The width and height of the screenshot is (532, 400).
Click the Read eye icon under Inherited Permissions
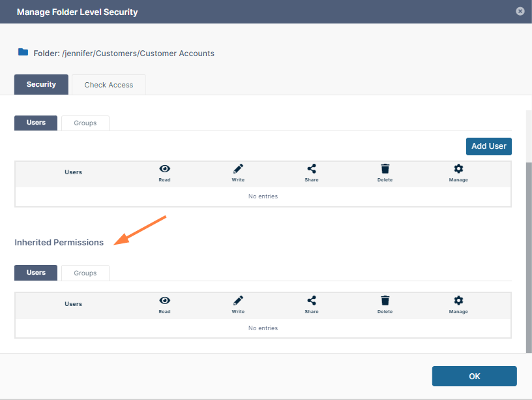pos(164,300)
